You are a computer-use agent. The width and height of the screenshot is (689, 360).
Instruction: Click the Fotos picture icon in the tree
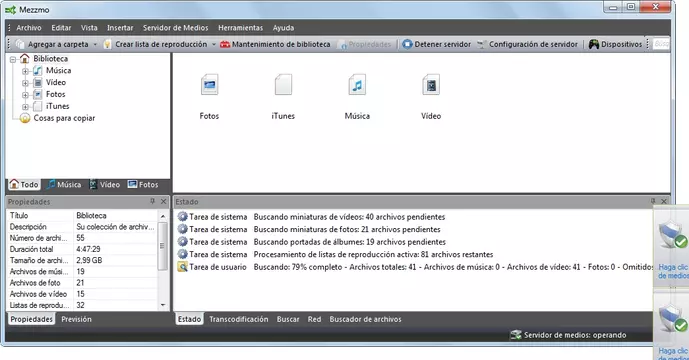click(38, 94)
